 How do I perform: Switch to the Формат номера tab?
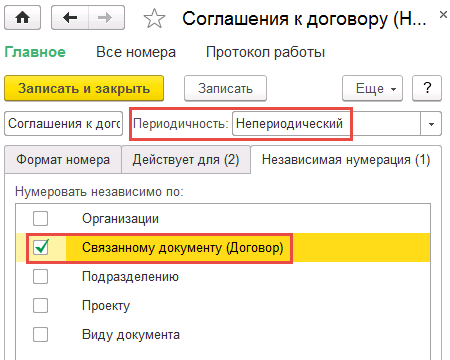[x=63, y=160]
